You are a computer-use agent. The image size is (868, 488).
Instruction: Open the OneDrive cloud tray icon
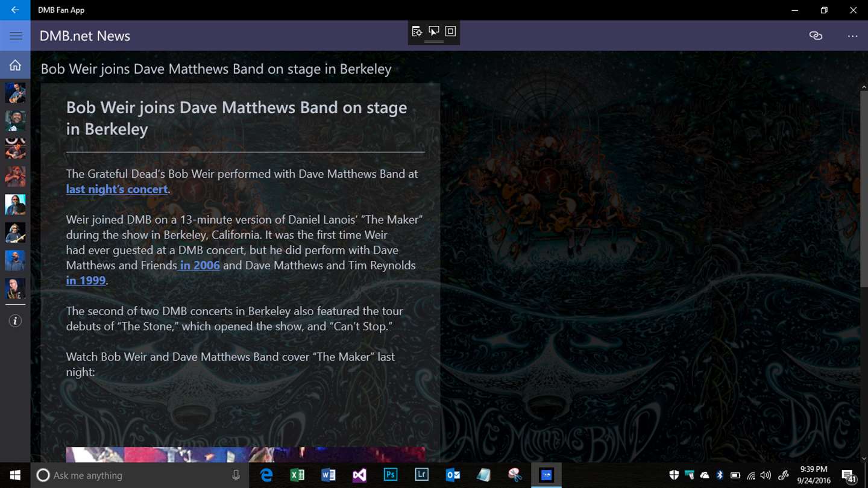point(705,475)
